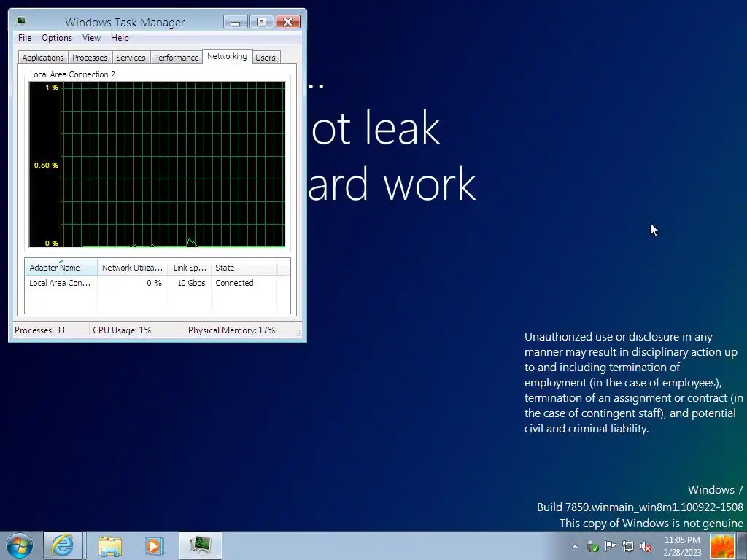Open the muted volume speaker icon
The width and height of the screenshot is (747, 560).
646,546
